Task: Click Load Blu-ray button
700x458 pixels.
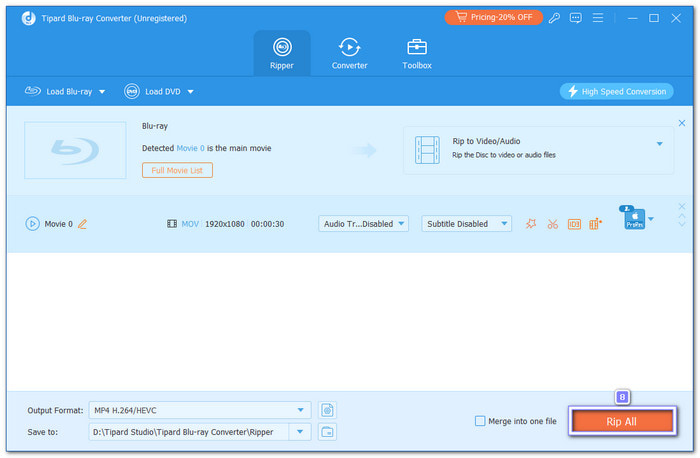Action: pos(58,92)
